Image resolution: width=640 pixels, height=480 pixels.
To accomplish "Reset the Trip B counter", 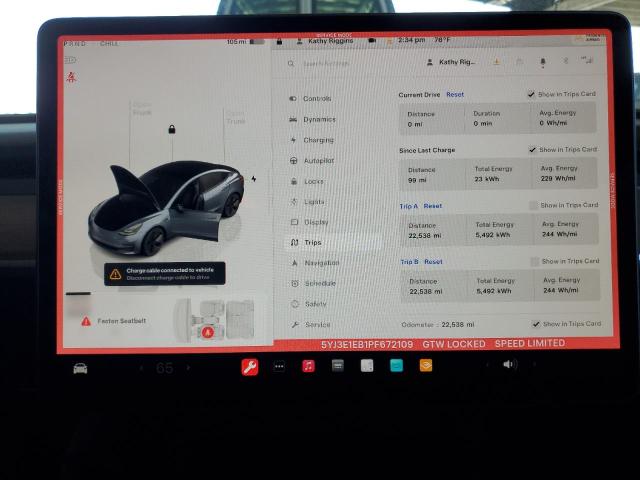I will [x=433, y=262].
